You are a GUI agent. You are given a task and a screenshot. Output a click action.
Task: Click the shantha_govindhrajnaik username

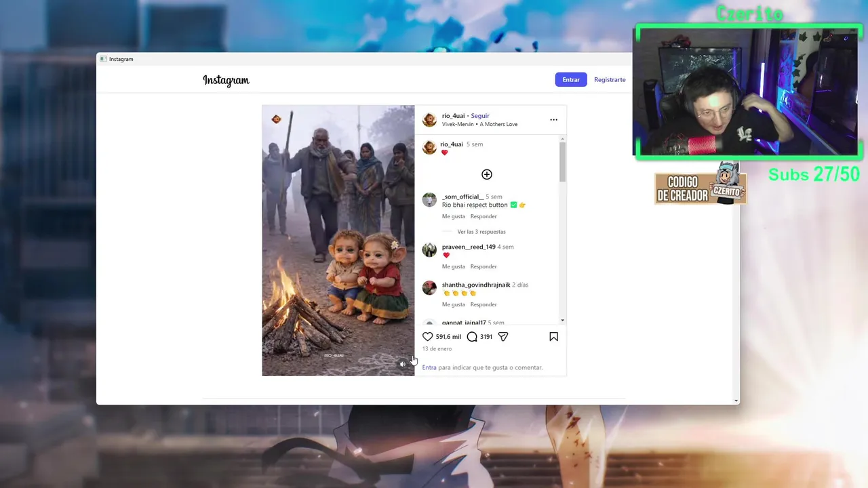tap(476, 285)
